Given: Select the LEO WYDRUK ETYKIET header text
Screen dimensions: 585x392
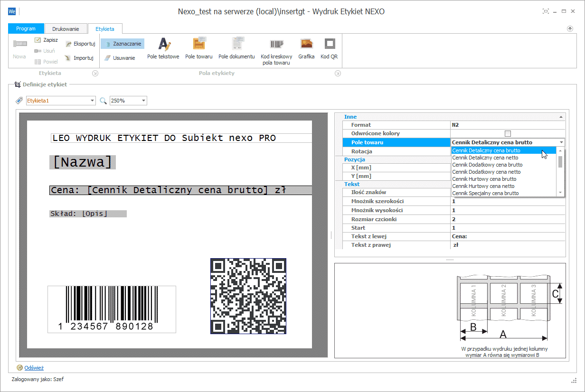Looking at the screenshot, I should coord(181,138).
